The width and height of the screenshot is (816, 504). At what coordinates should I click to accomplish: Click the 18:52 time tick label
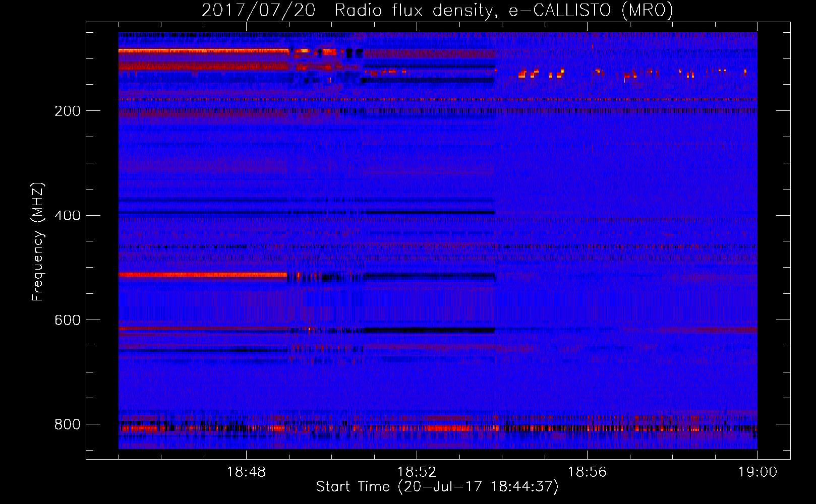point(417,472)
